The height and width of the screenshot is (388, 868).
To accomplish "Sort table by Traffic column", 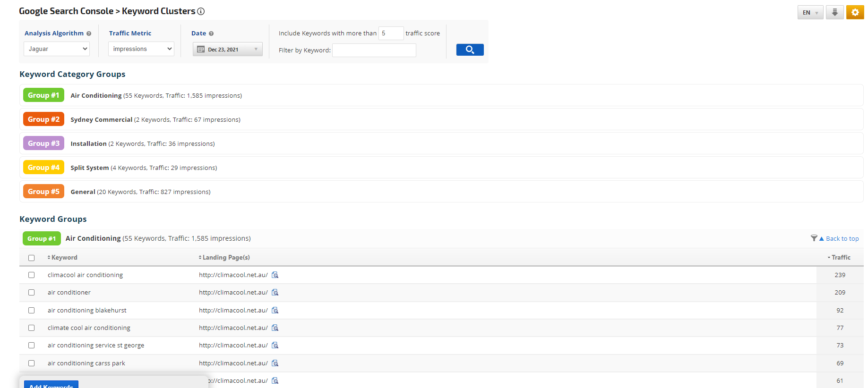I will (840, 257).
